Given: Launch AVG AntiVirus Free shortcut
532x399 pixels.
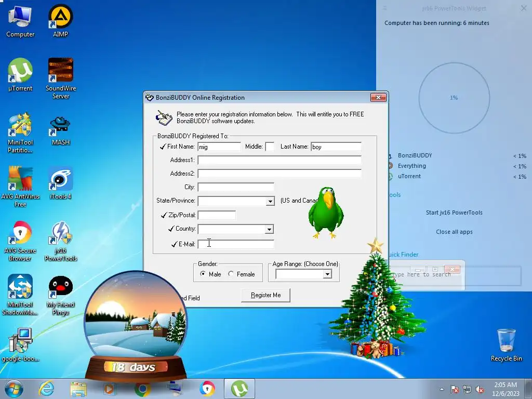Looking at the screenshot, I should coord(20,187).
